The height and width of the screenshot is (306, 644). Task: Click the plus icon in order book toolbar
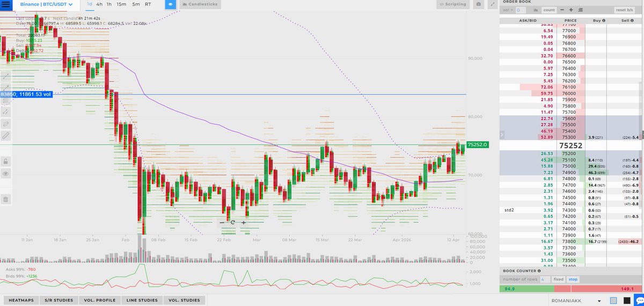(571, 10)
